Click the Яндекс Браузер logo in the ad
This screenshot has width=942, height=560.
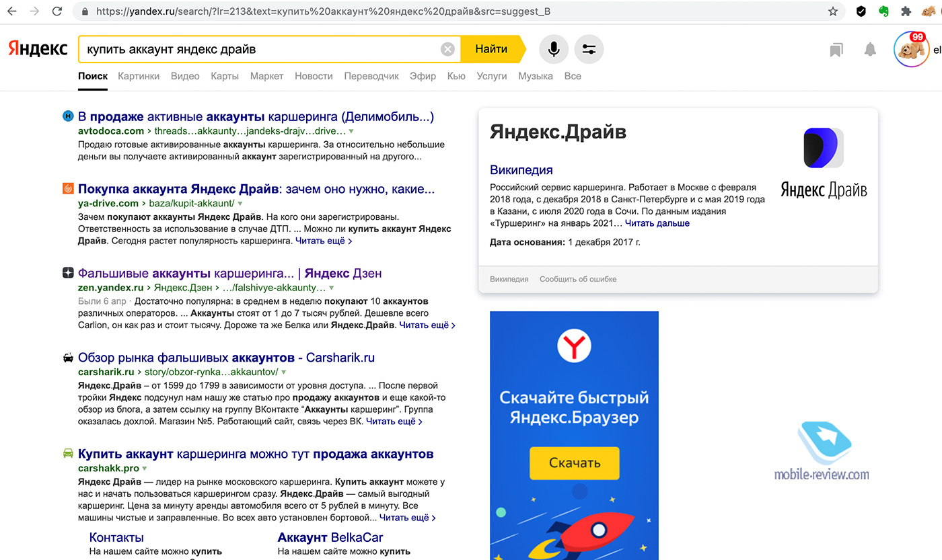[574, 347]
